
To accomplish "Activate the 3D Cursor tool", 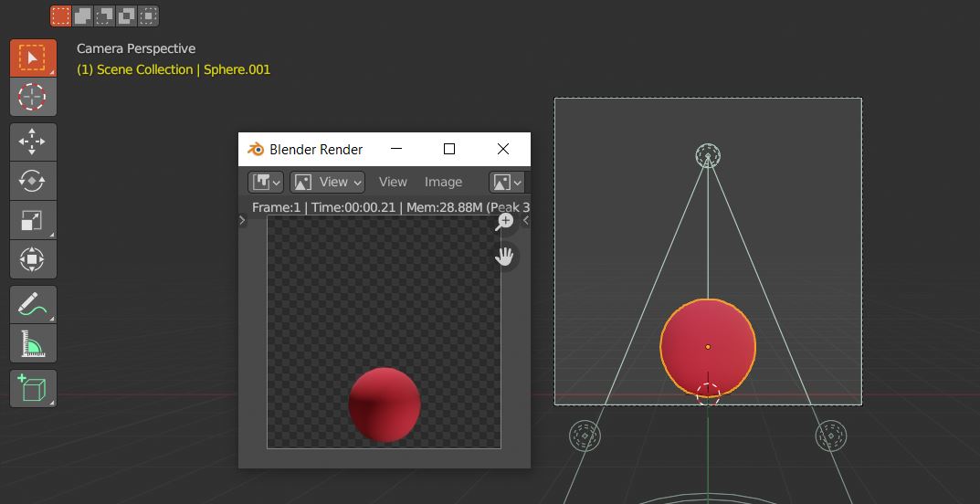I will pyautogui.click(x=33, y=97).
